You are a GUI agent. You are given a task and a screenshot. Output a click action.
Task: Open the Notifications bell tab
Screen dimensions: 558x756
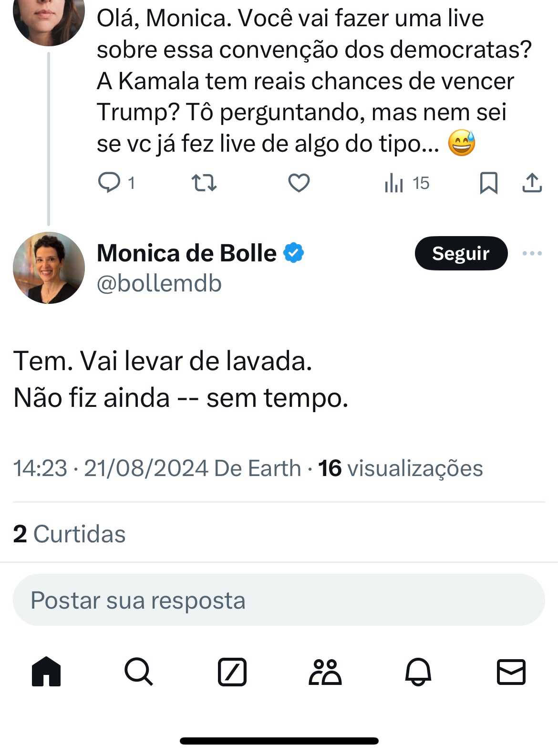tap(418, 672)
